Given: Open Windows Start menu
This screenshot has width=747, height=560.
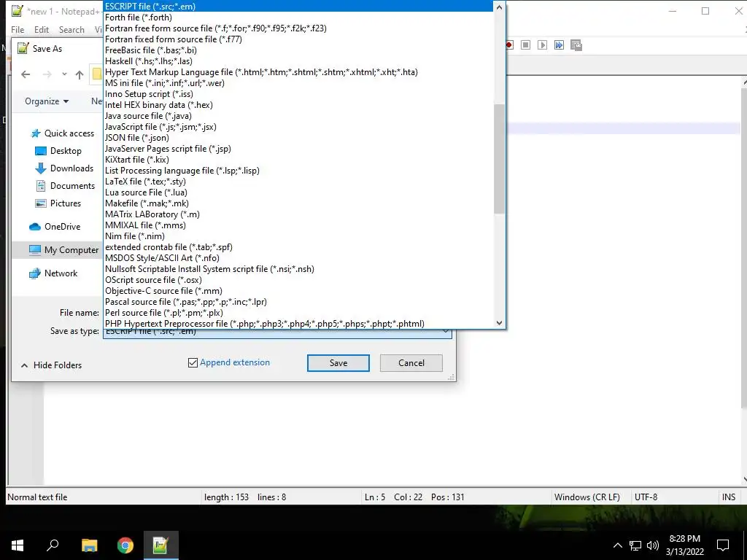Looking at the screenshot, I should pyautogui.click(x=18, y=545).
